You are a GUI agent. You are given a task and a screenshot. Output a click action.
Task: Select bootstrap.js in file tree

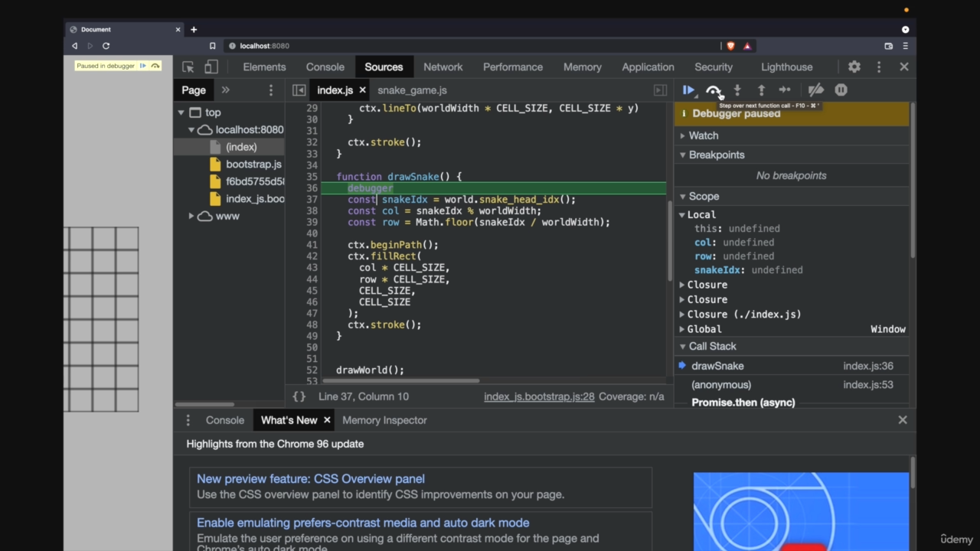253,165
